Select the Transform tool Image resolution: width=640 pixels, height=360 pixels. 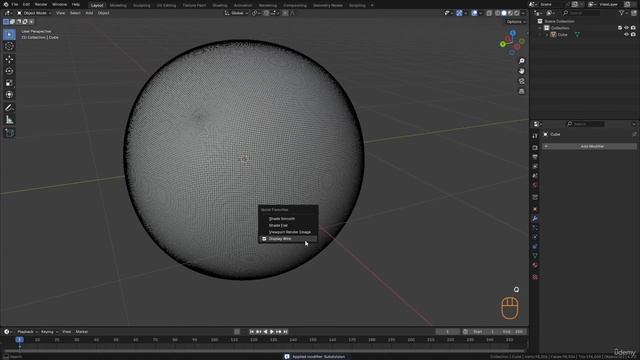9,95
